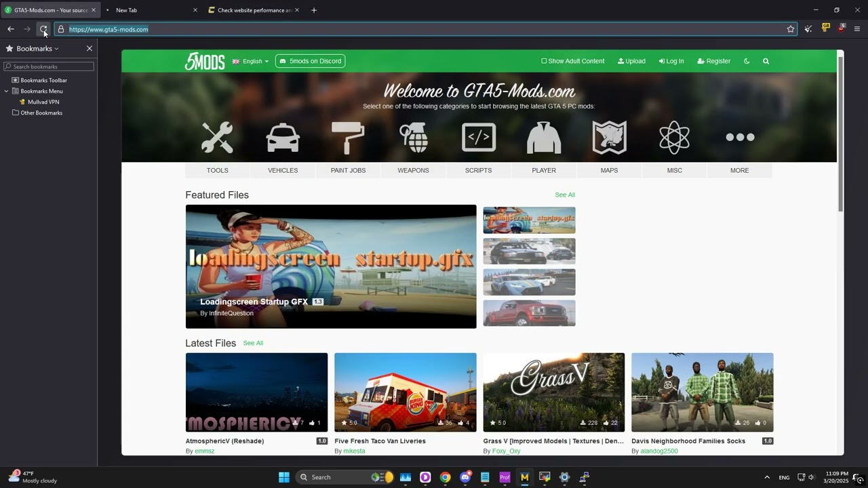Open the PAINT JOBS category tab
This screenshot has width=868, height=488.
coord(348,170)
